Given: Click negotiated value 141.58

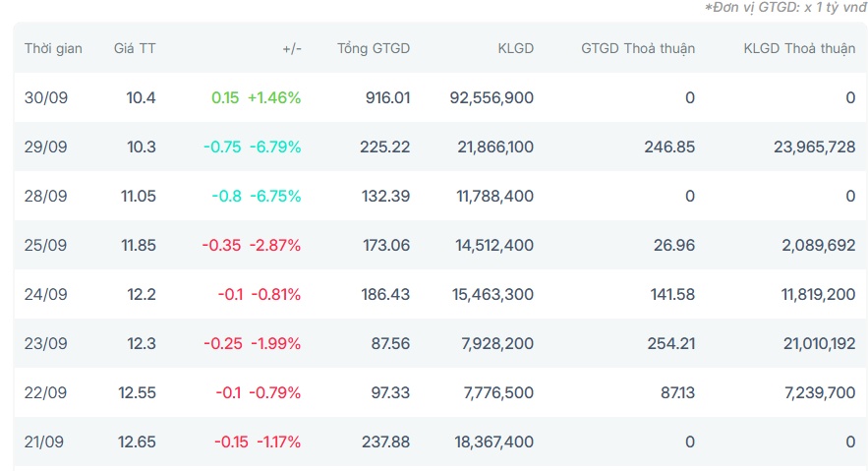Looking at the screenshot, I should 672,295.
